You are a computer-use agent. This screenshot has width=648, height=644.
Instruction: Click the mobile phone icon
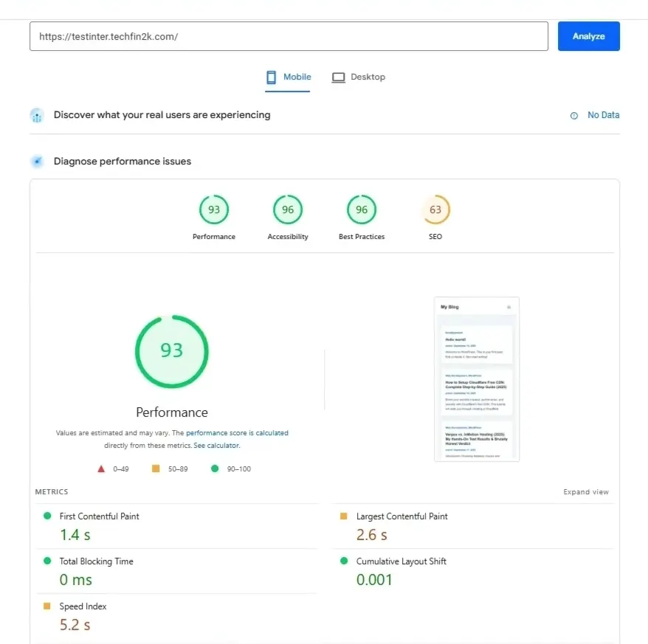[271, 77]
